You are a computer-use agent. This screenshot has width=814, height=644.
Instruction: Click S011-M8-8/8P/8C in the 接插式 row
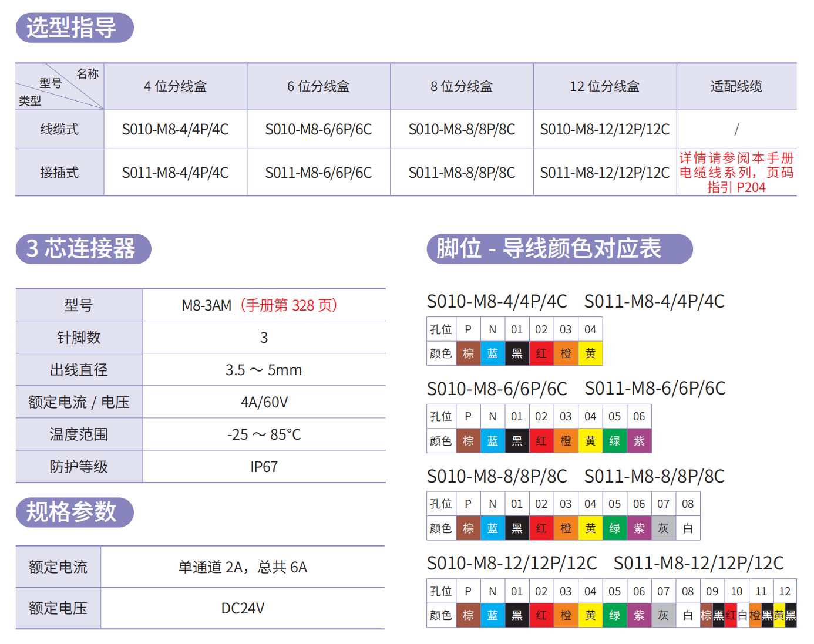pyautogui.click(x=462, y=173)
